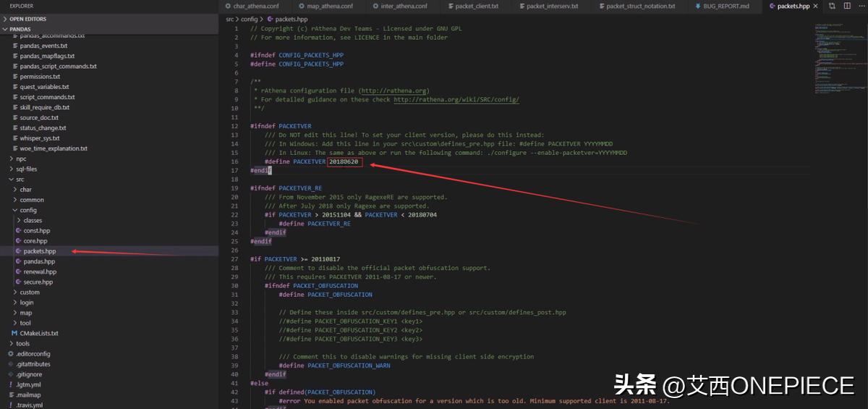The height and width of the screenshot is (409, 868).
Task: Click the .editorconfig gear icon
Action: click(x=10, y=353)
